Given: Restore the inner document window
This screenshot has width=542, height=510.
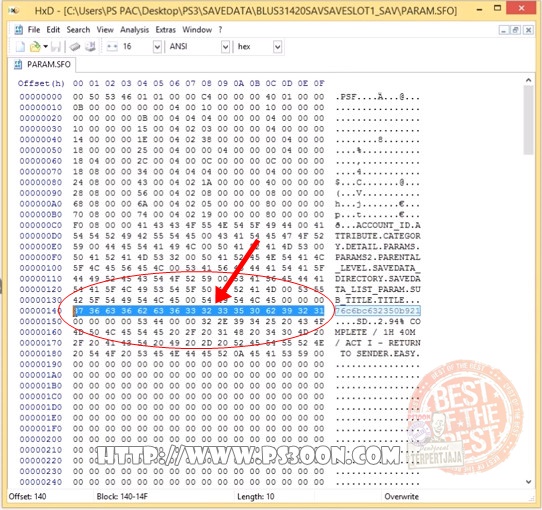Looking at the screenshot, I should click(515, 30).
